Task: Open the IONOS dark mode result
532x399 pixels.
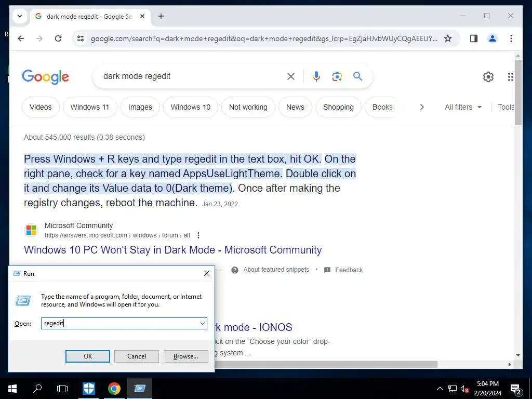Action: 254,327
